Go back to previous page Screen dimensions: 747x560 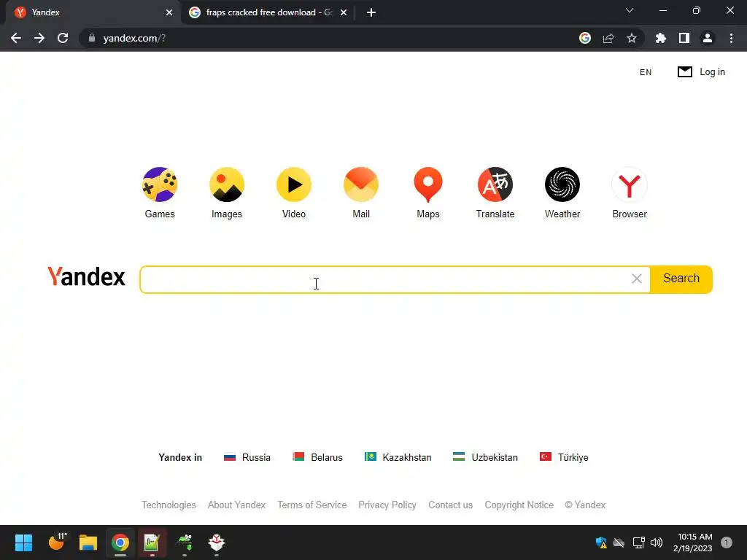[x=16, y=38]
